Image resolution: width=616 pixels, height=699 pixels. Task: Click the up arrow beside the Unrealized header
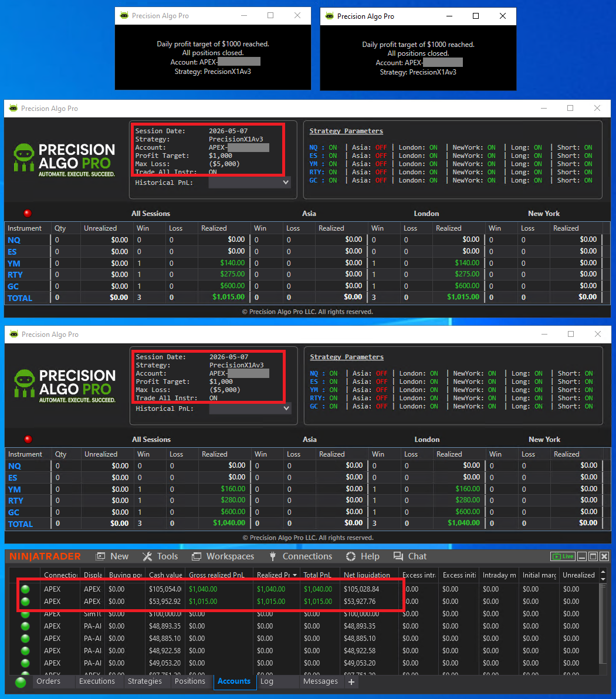(603, 572)
